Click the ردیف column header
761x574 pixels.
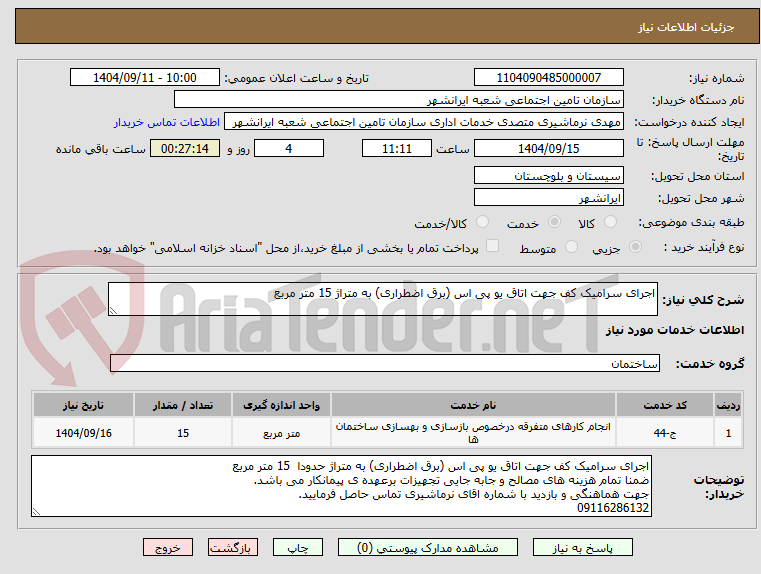728,405
